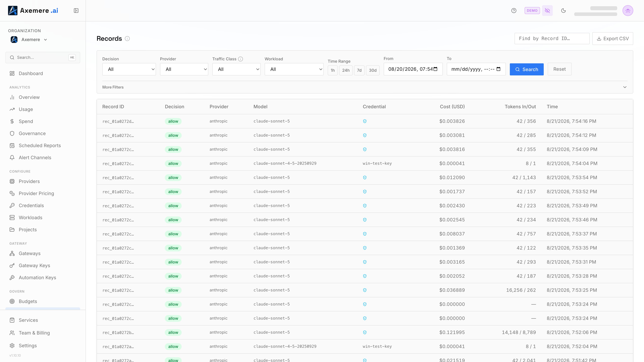The image size is (644, 362).
Task: Export records as CSV
Action: click(x=612, y=39)
